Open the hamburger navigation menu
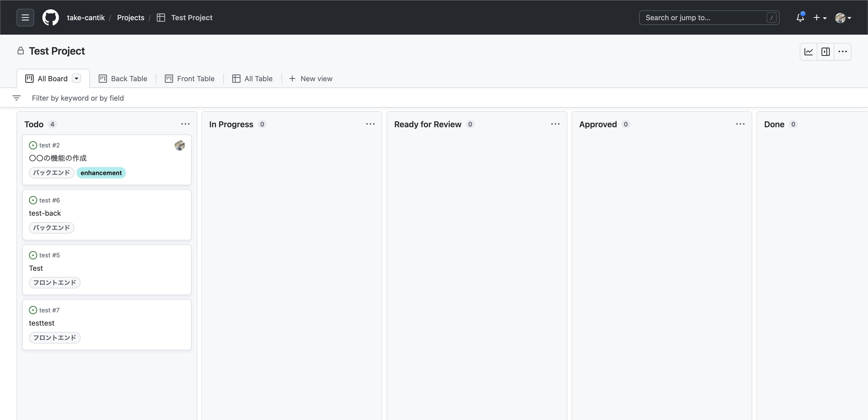 pyautogui.click(x=25, y=18)
